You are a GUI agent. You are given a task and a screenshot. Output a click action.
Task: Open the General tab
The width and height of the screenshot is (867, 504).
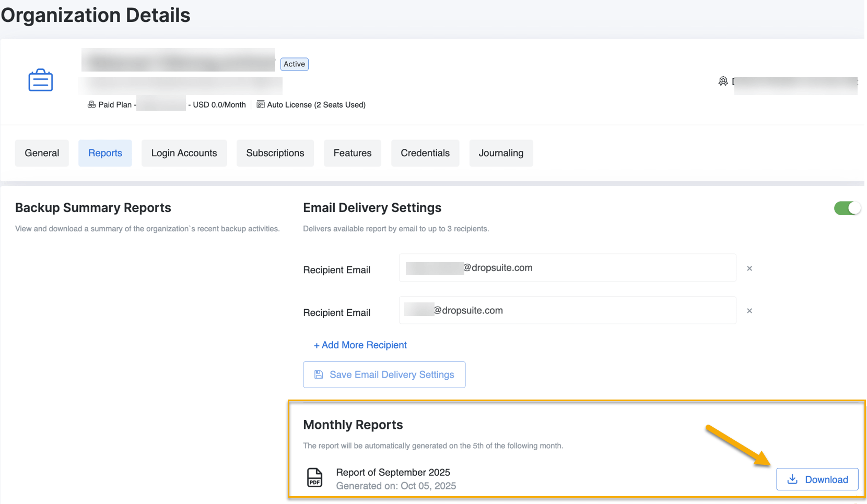42,153
